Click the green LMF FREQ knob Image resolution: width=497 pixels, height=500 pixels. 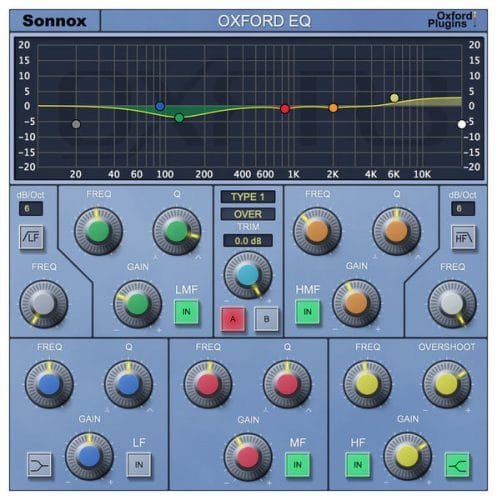tap(98, 231)
